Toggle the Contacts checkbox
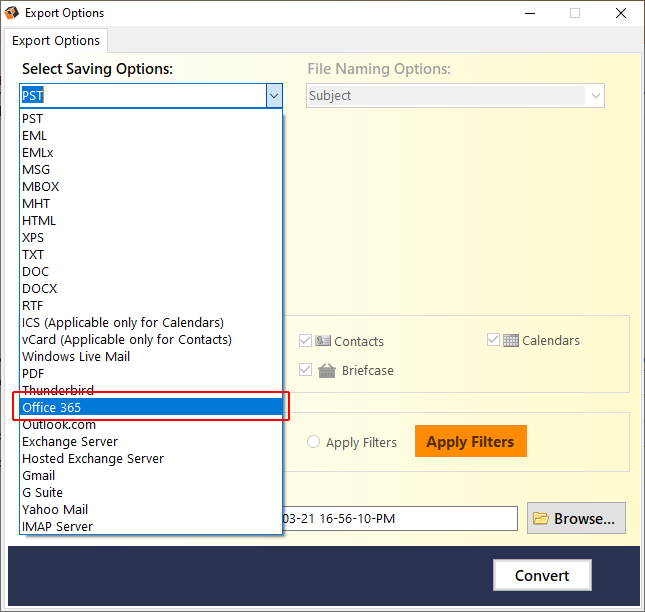645x612 pixels. tap(305, 341)
